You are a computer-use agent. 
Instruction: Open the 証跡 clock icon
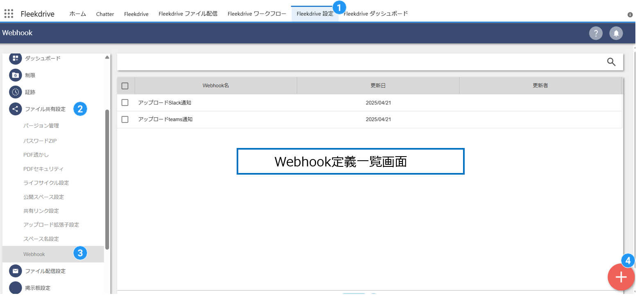15,92
